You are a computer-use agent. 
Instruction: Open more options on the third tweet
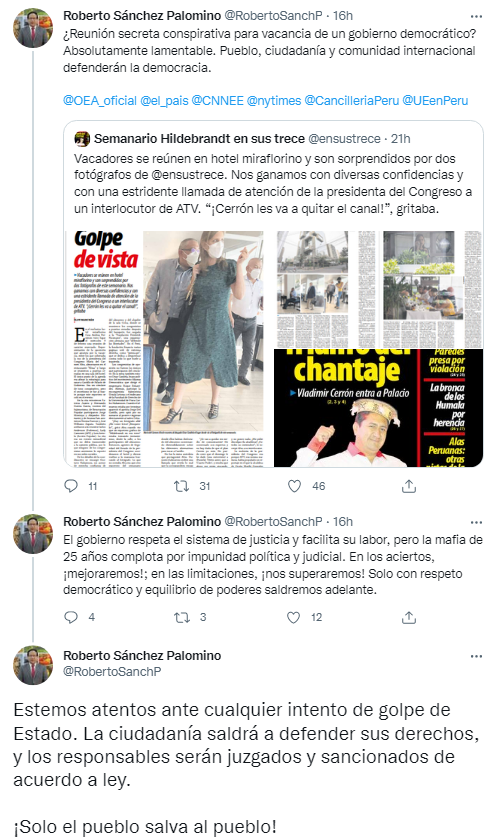point(476,656)
